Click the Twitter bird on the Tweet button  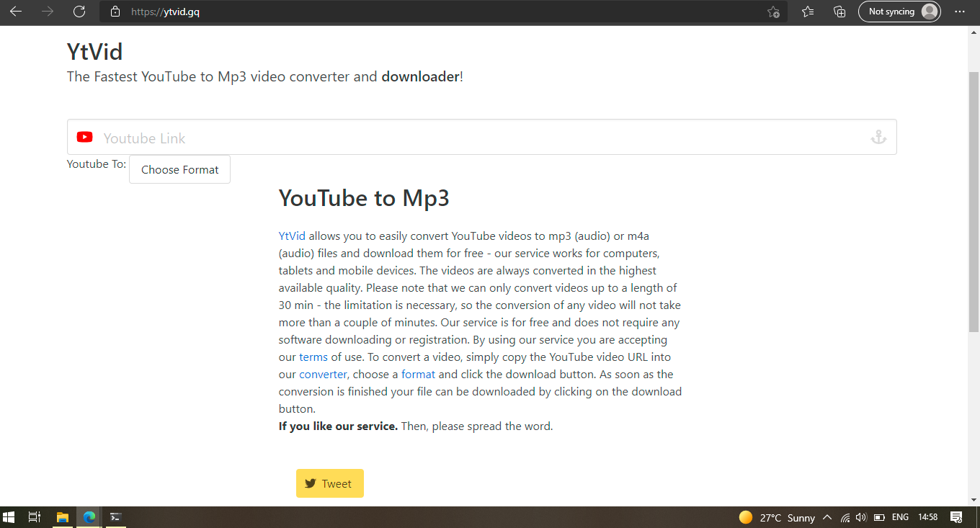coord(311,483)
